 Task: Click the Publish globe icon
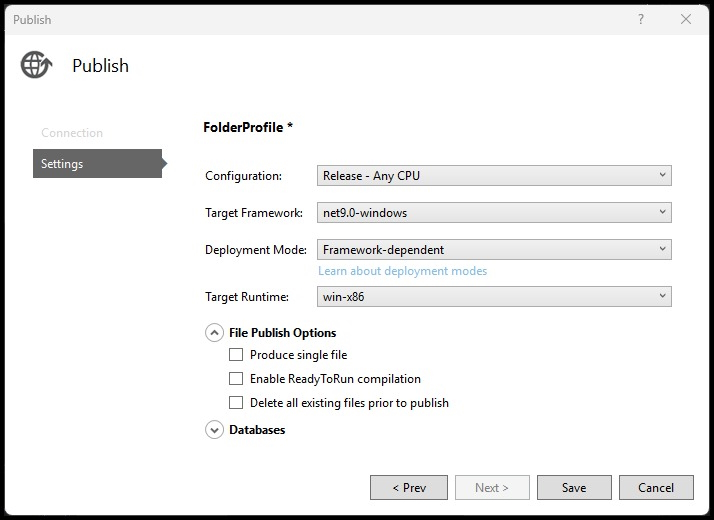tap(36, 65)
